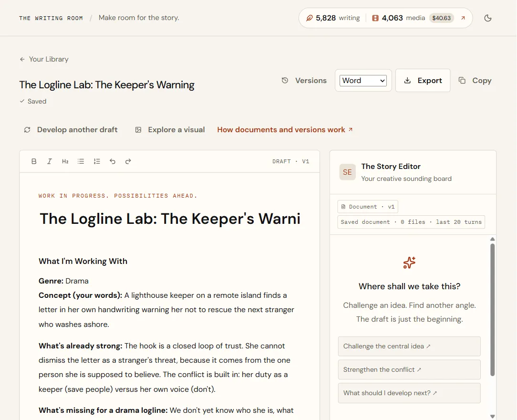Click the What's missing for a drama logline label
Image resolution: width=517 pixels, height=420 pixels.
103,410
